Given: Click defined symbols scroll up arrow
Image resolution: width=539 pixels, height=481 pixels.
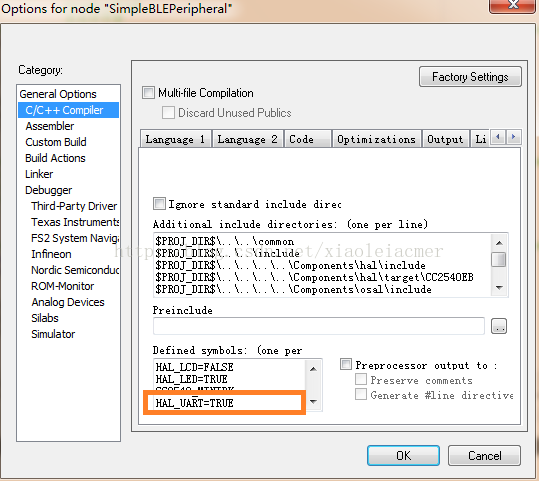Looking at the screenshot, I should 313,369.
